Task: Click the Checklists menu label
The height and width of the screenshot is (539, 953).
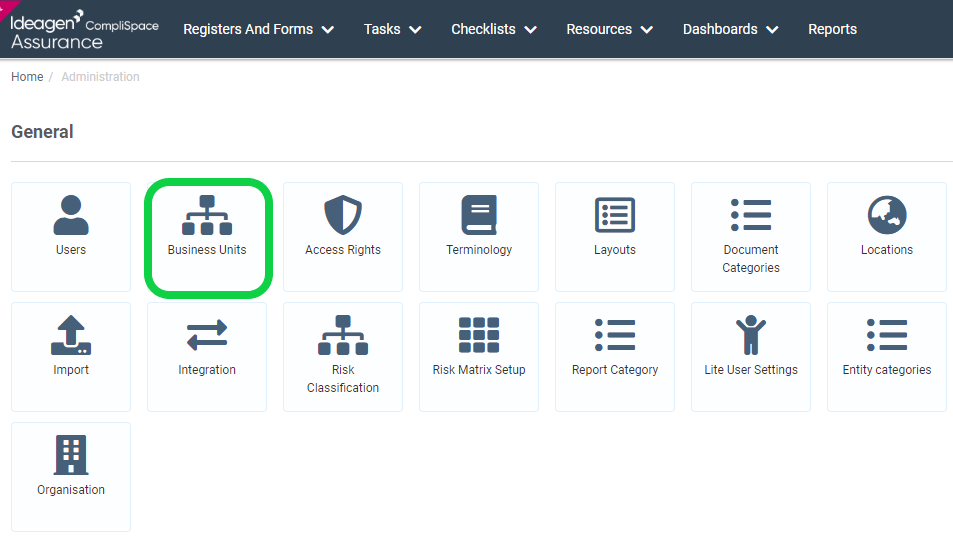Action: 483,29
